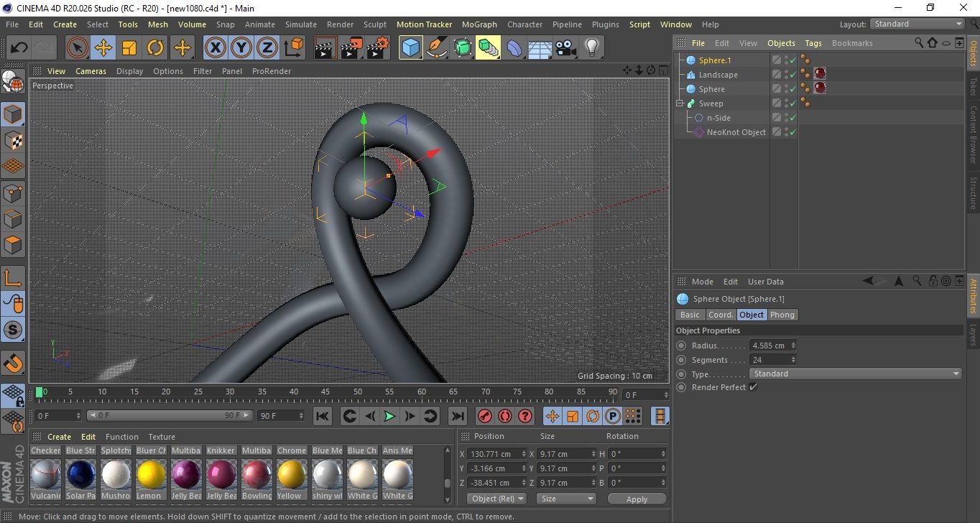
Task: Toggle the Enable Snap S icon
Action: click(x=13, y=330)
